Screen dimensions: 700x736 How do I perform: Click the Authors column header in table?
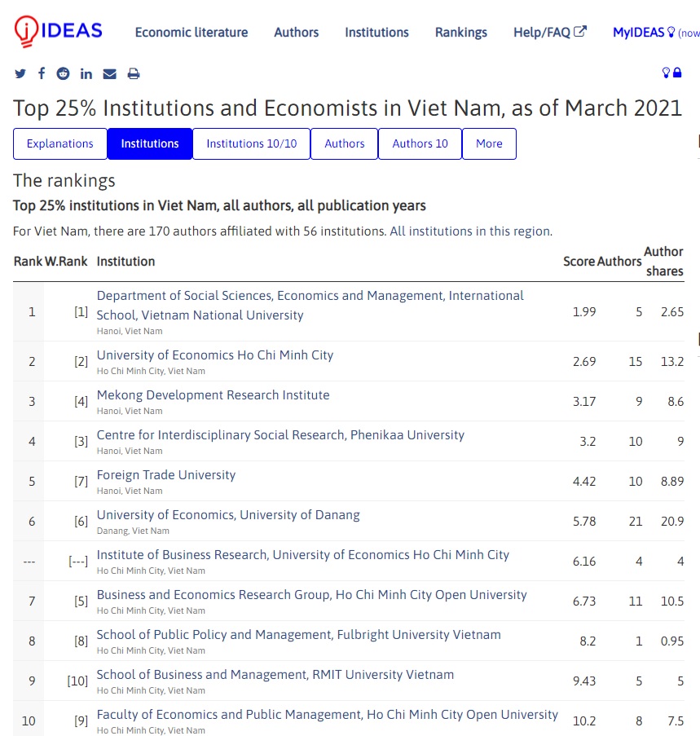point(619,262)
